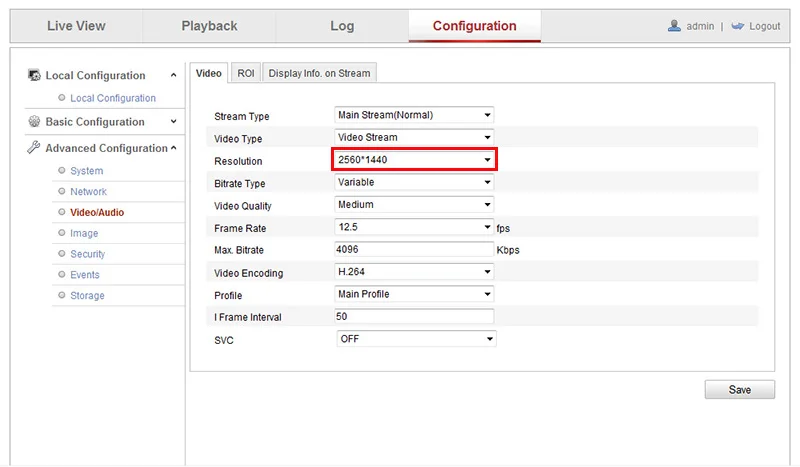Switch to the Log tab
The height and width of the screenshot is (467, 800).
[342, 26]
